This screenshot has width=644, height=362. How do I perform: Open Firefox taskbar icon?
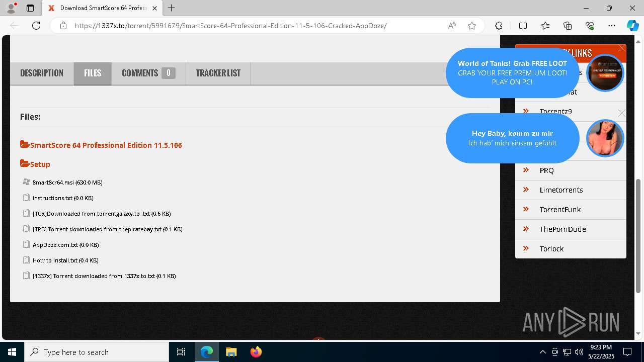256,352
